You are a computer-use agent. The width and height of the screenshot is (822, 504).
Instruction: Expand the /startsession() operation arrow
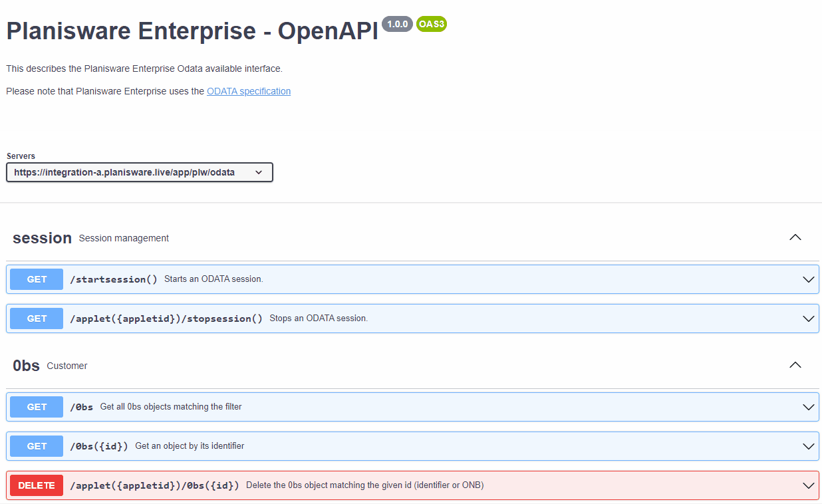tap(809, 279)
